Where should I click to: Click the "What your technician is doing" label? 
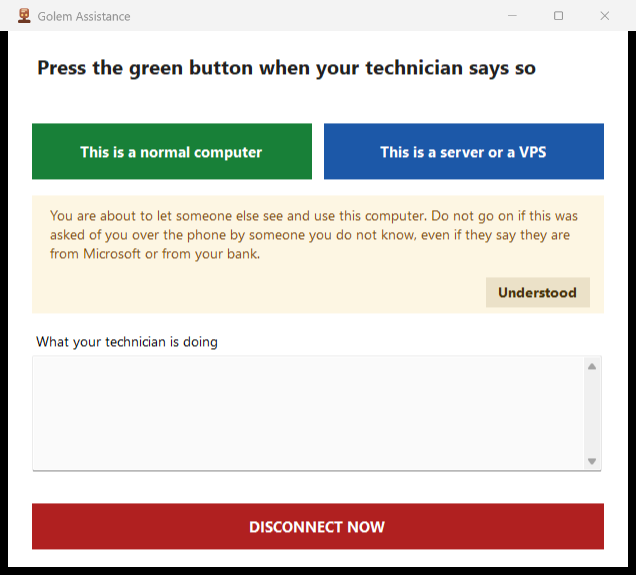(x=127, y=342)
